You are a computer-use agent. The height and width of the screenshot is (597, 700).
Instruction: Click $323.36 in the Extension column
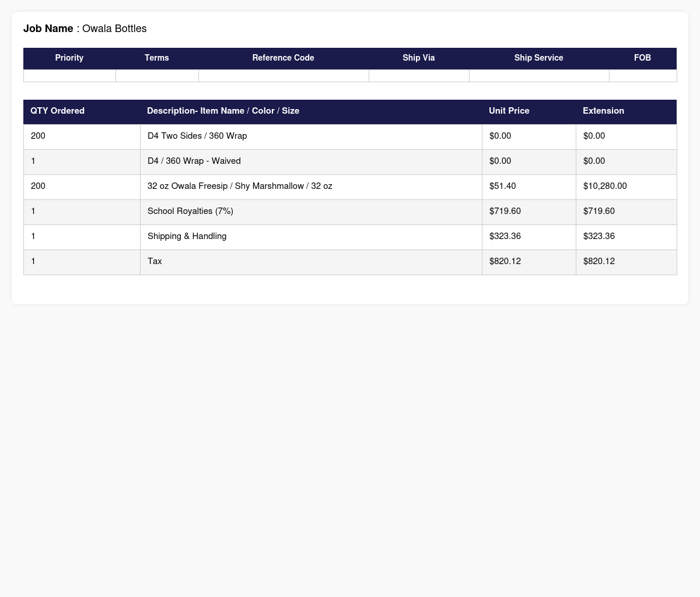point(599,236)
